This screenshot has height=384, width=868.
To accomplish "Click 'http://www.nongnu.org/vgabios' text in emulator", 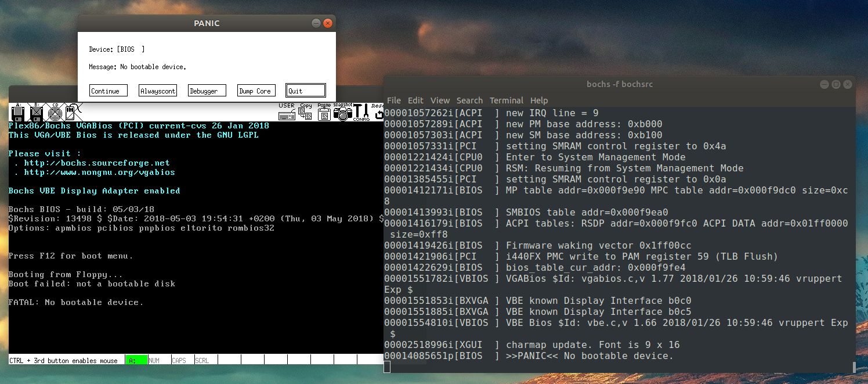I will 99,173.
